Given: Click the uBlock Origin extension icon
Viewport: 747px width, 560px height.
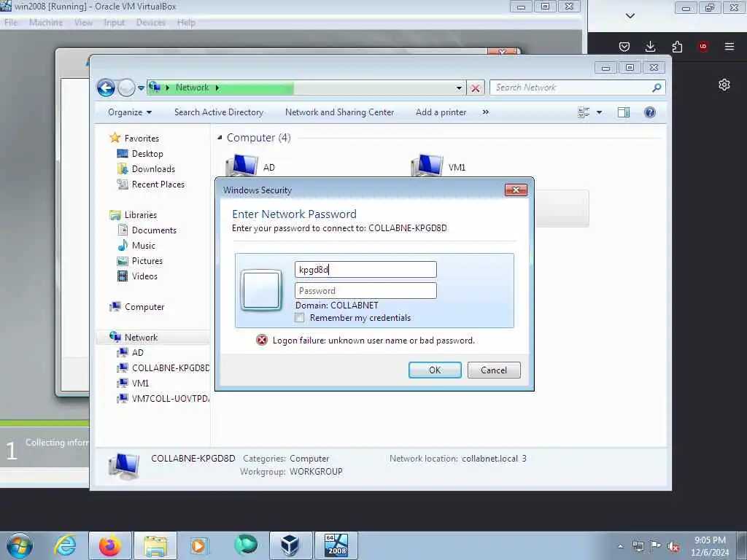Looking at the screenshot, I should click(703, 47).
